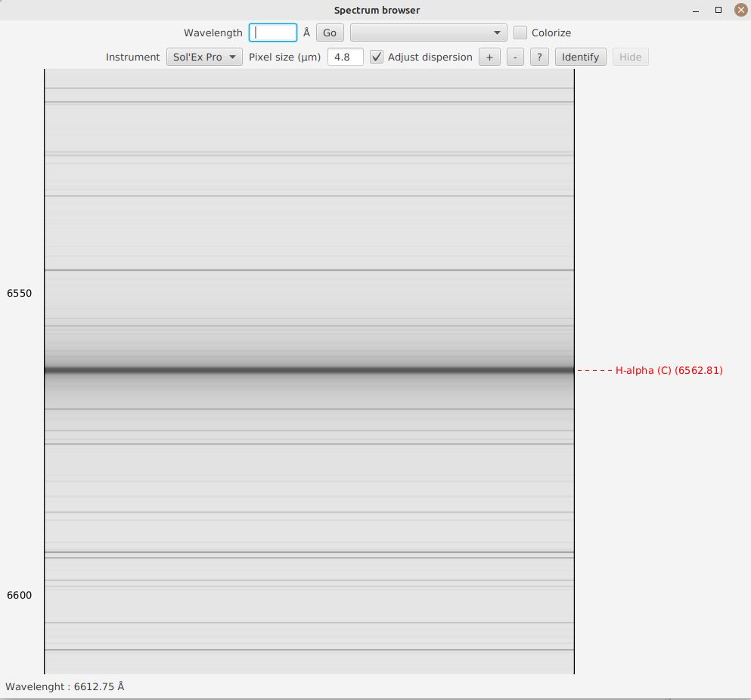
Task: Click the question mark help button
Action: 539,57
